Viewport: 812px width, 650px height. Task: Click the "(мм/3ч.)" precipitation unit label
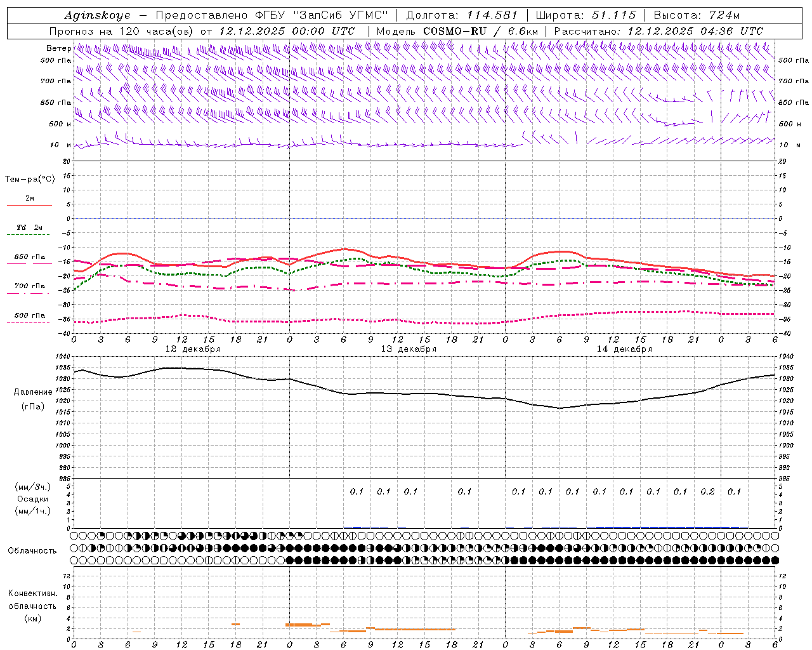pyautogui.click(x=33, y=487)
